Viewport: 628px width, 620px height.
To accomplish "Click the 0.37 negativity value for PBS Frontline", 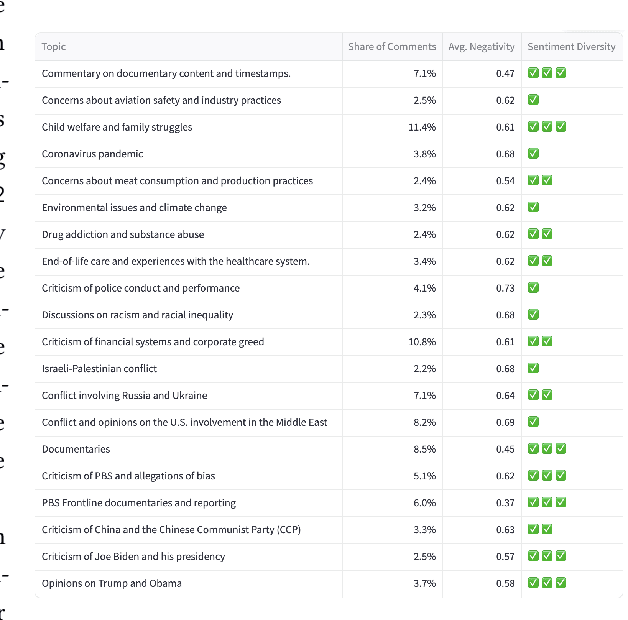I will (505, 503).
